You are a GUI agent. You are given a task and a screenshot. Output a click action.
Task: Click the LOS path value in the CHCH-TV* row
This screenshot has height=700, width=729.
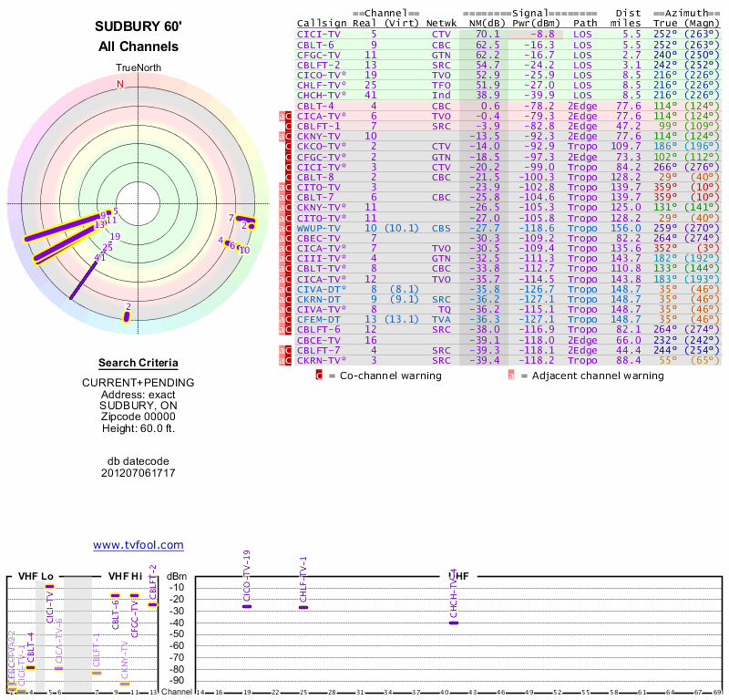(x=582, y=96)
